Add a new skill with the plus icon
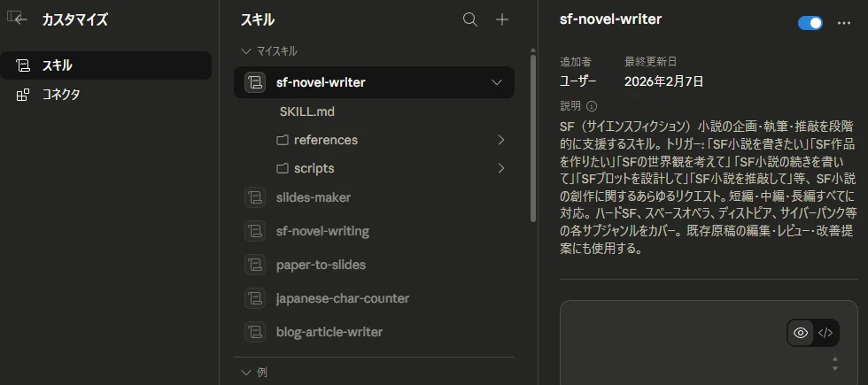Viewport: 868px width, 385px height. (x=502, y=19)
